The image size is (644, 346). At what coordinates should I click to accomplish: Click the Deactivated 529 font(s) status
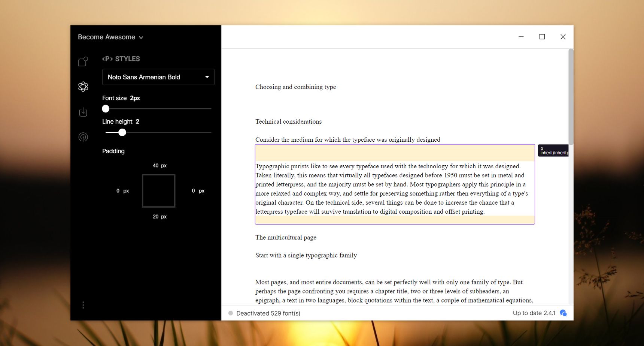(268, 313)
